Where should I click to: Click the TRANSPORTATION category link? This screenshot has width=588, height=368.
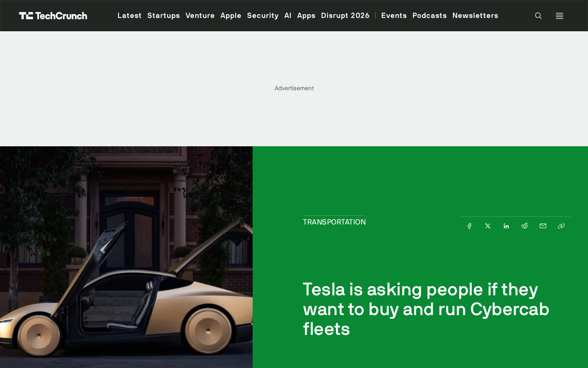click(x=334, y=222)
